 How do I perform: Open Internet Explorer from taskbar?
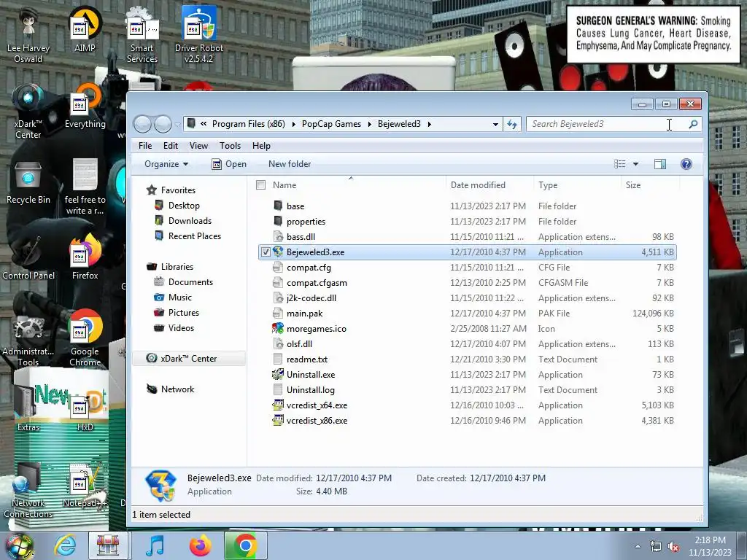coord(65,545)
